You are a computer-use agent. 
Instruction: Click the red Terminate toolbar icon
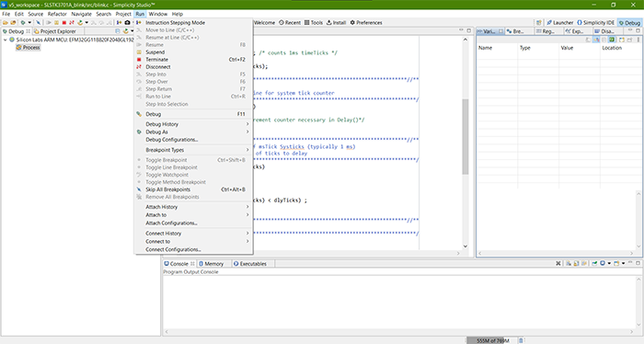click(x=64, y=23)
